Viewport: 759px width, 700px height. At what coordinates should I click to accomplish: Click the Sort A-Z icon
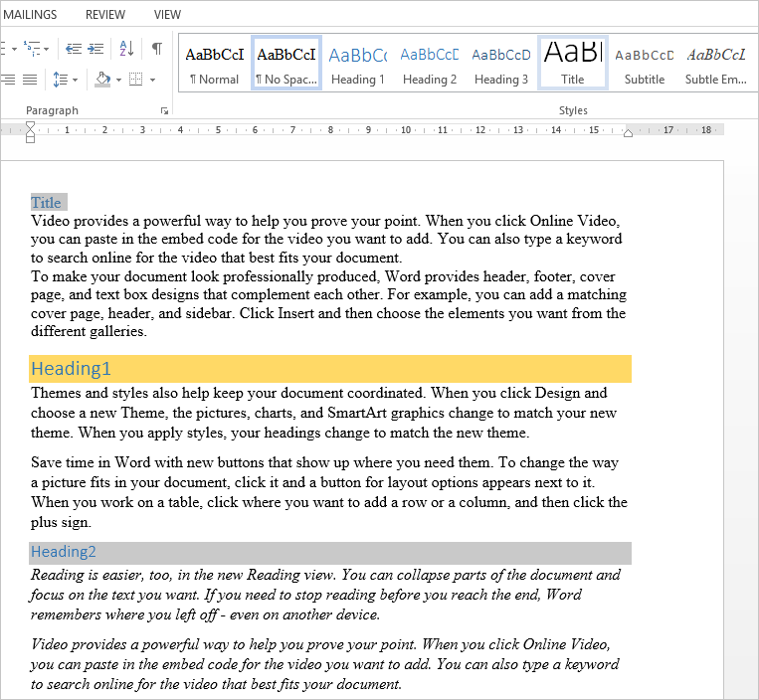[126, 49]
